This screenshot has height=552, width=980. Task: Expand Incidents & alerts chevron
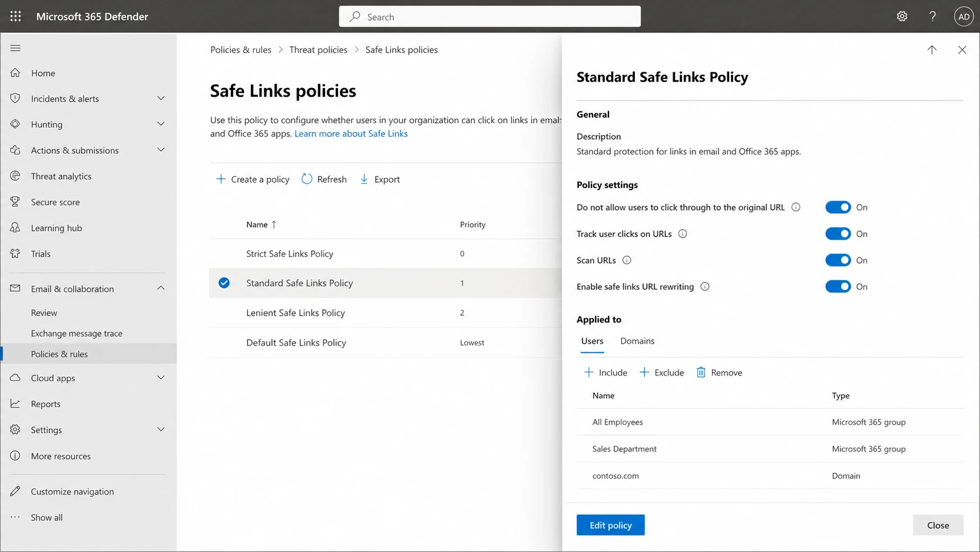click(161, 98)
